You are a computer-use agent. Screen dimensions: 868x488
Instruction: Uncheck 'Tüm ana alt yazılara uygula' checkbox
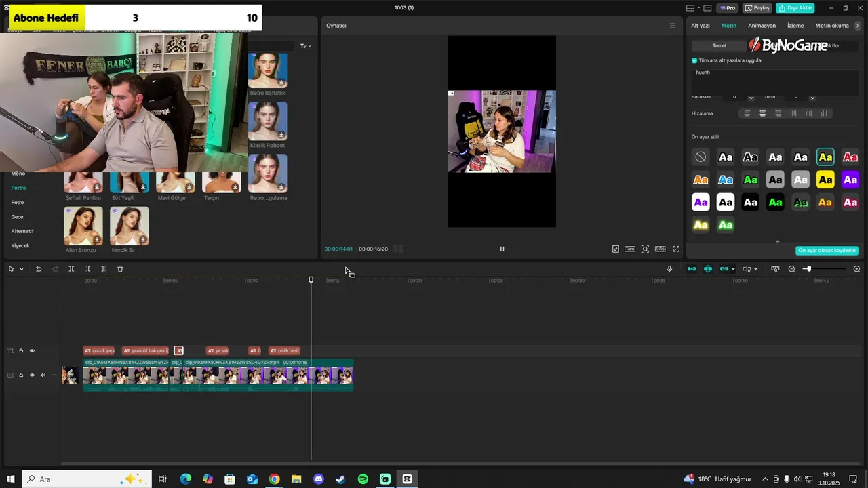click(694, 60)
